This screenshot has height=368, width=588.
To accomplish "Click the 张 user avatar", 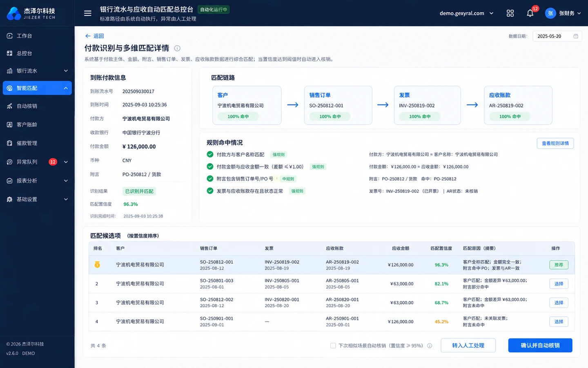I will point(550,13).
